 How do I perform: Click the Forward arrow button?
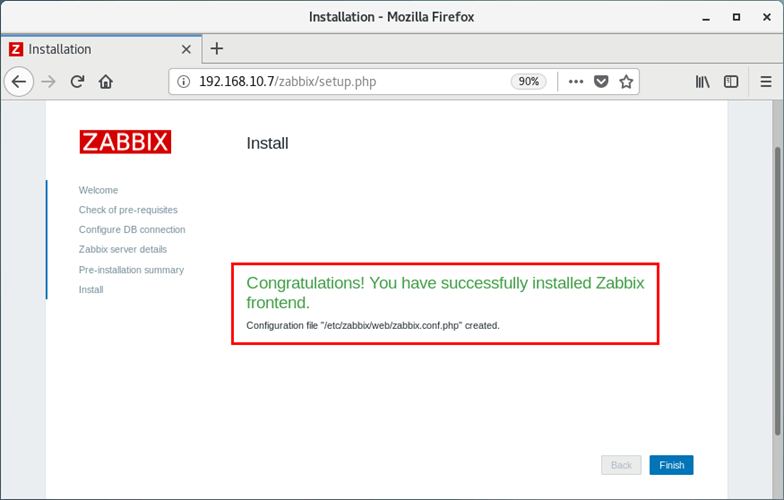click(x=48, y=82)
